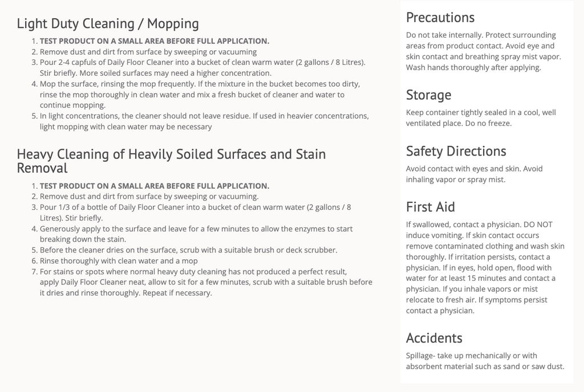Click the 'Generously apply to the surface' step
584x392 pixels.
pos(196,234)
